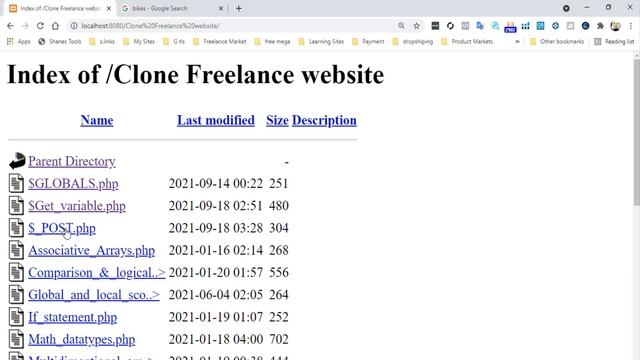
Task: Open Global_and_local_sco.. file link
Action: click(x=94, y=295)
